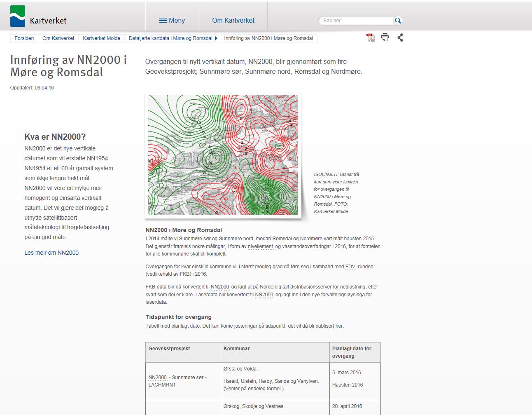
Task: Open Detaljerte kartdata i Møre og Romsdal breadcrumb
Action: (170, 38)
